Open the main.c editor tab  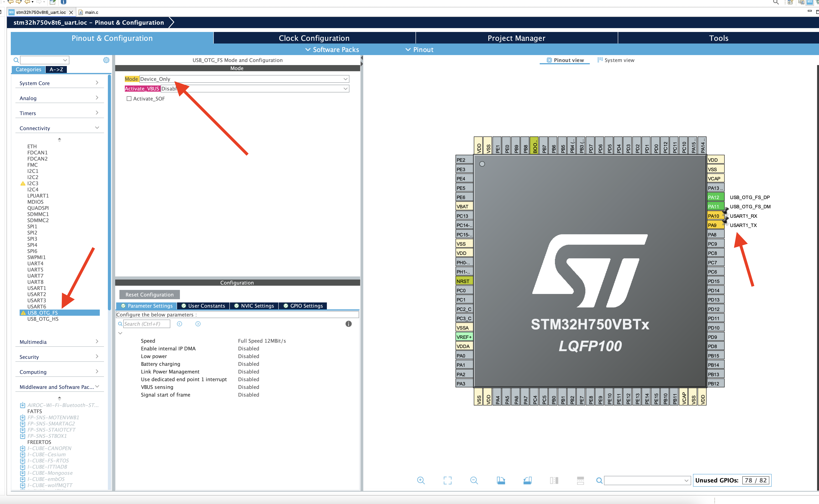pyautogui.click(x=88, y=12)
